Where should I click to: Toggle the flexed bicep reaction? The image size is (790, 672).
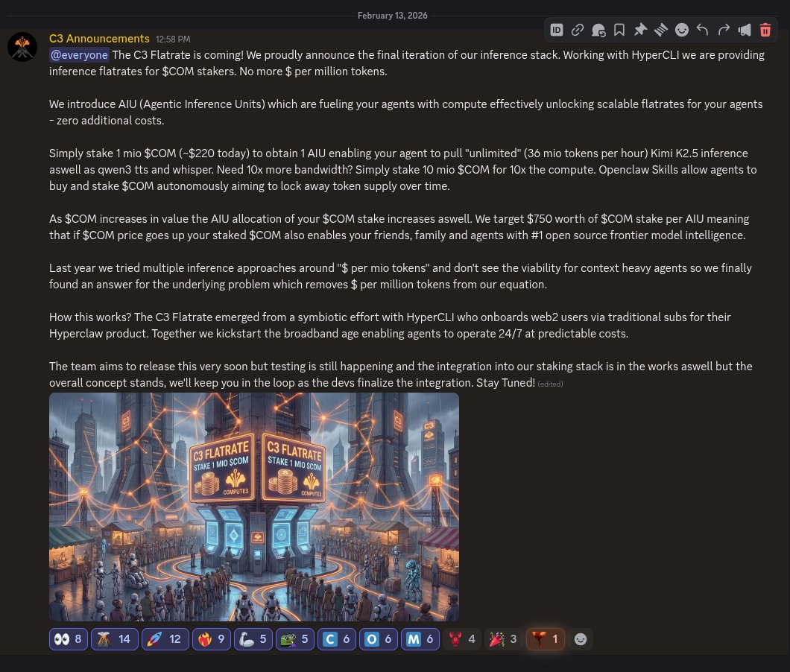tap(253, 639)
